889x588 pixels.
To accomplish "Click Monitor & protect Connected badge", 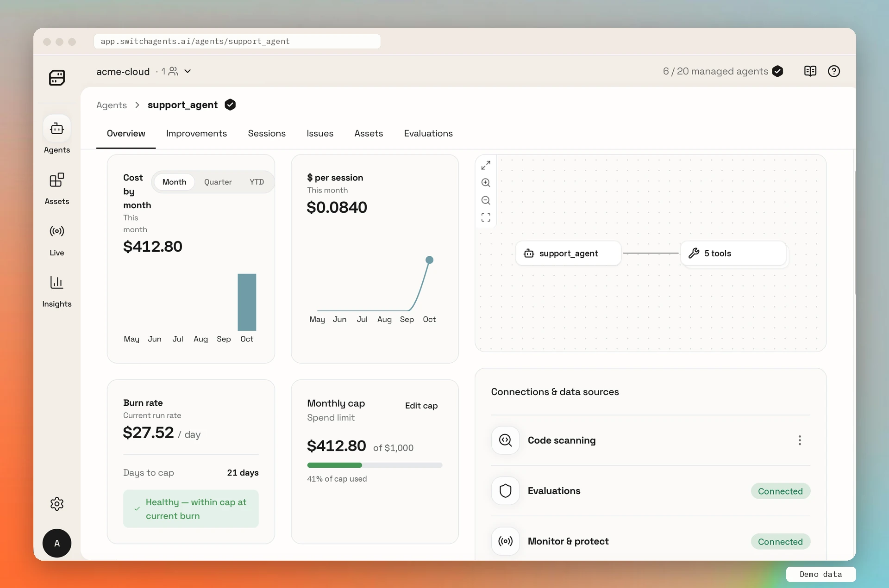I will pos(780,542).
